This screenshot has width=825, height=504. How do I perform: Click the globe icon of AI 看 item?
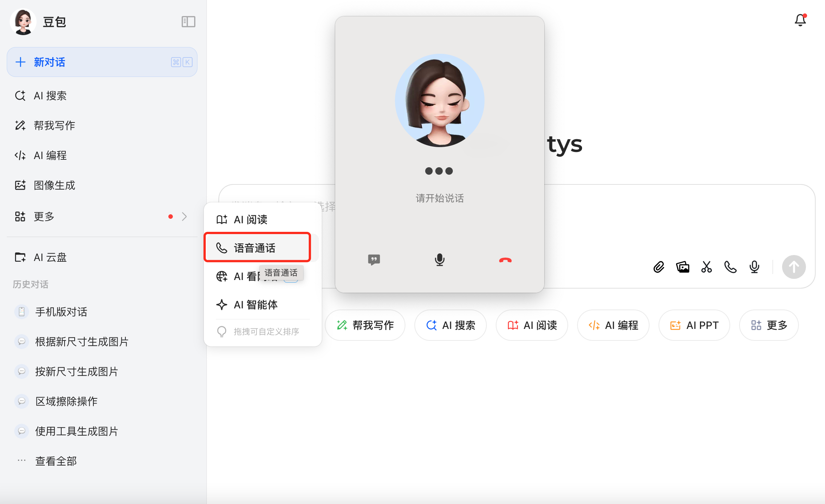(x=222, y=276)
